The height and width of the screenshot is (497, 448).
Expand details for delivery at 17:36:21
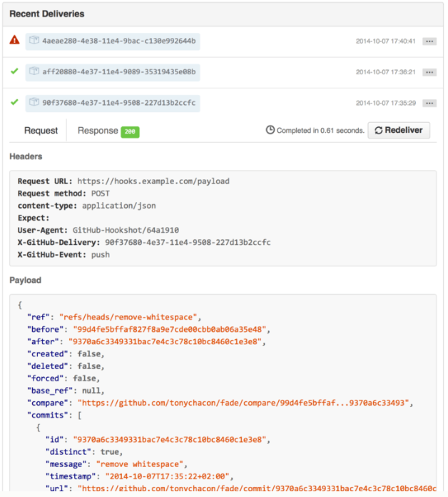point(429,72)
